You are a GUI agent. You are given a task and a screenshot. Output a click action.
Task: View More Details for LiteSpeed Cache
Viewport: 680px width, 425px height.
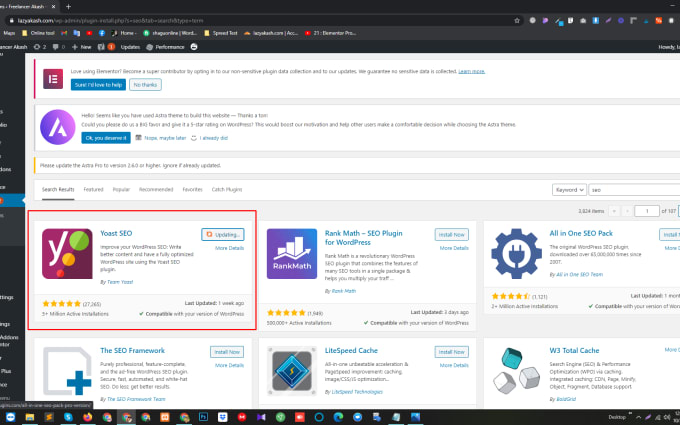[454, 365]
